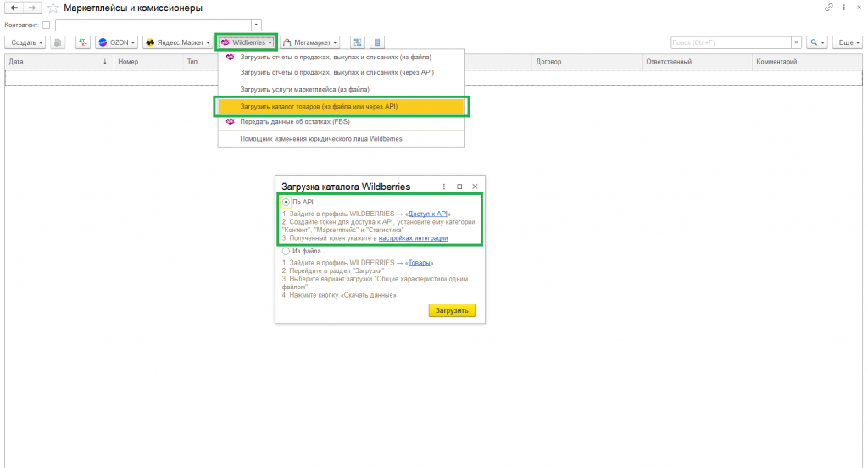Click the Ответственный column header

click(x=697, y=62)
